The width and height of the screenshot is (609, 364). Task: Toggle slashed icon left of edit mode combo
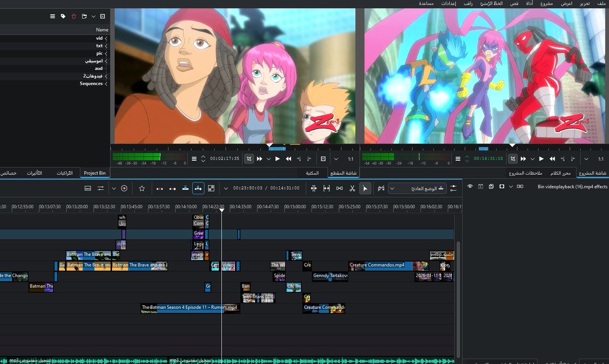[x=381, y=188]
